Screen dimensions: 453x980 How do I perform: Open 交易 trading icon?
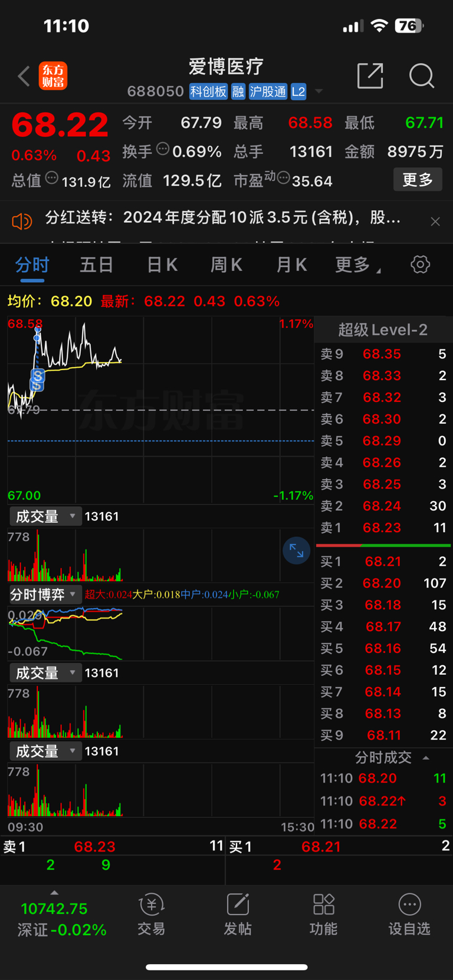[x=151, y=914]
